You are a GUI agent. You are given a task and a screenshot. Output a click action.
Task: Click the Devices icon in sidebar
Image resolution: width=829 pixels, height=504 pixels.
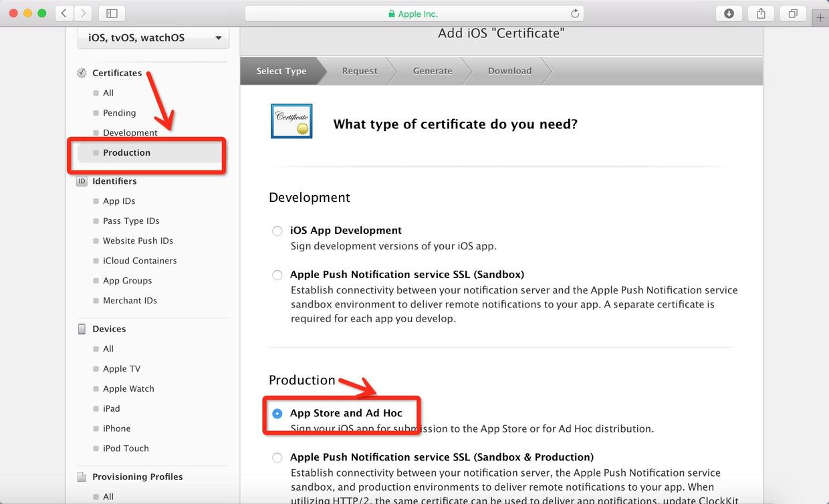pos(82,328)
